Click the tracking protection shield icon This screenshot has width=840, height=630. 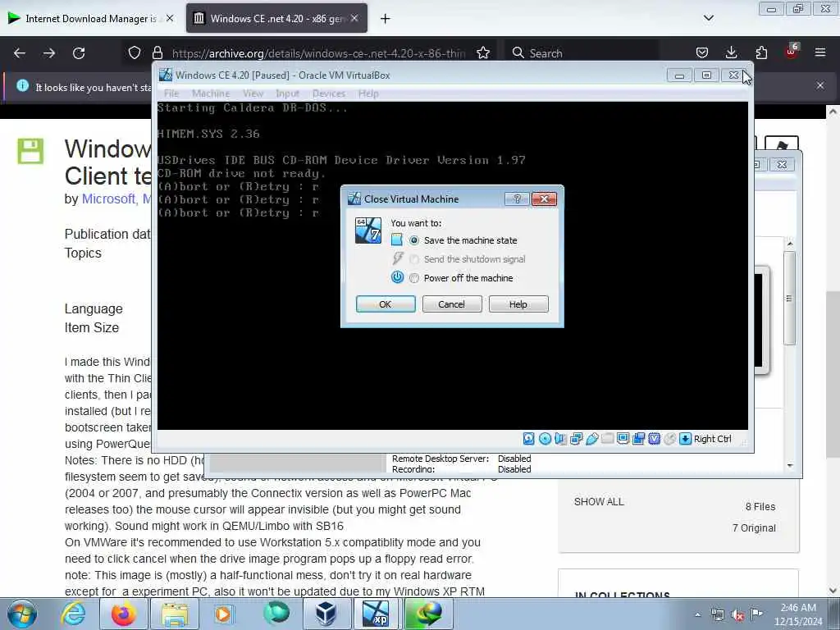coord(135,53)
